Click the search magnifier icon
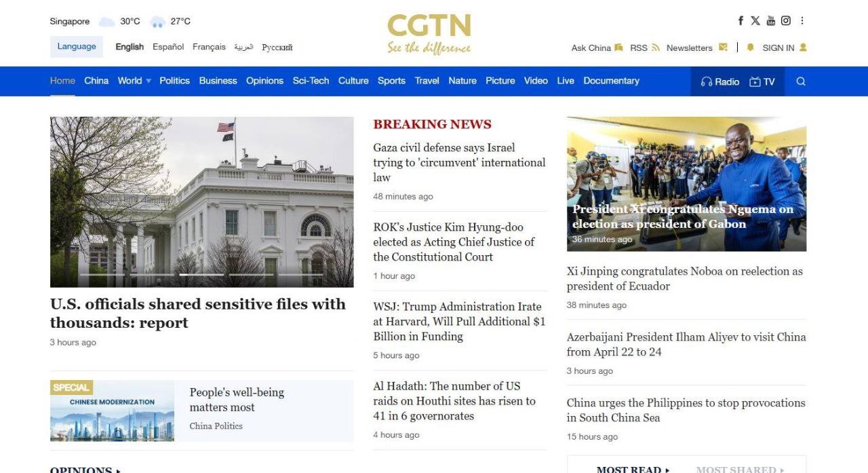This screenshot has height=473, width=868. pos(801,81)
